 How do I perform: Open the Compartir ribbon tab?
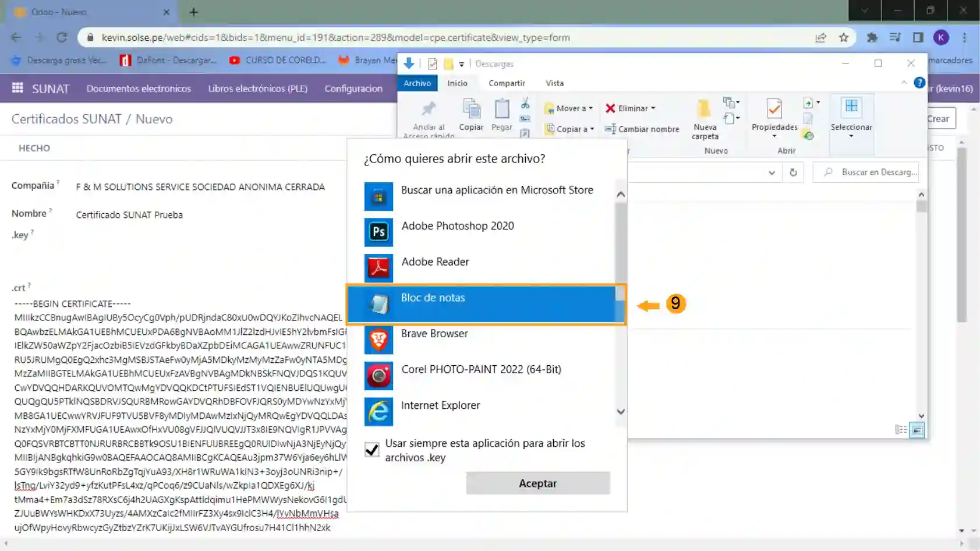click(x=507, y=83)
